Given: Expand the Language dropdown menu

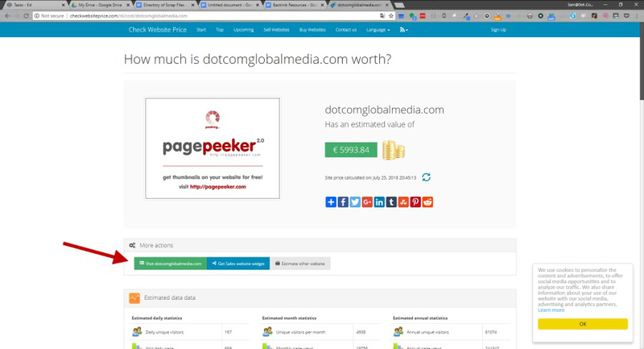Looking at the screenshot, I should [377, 30].
